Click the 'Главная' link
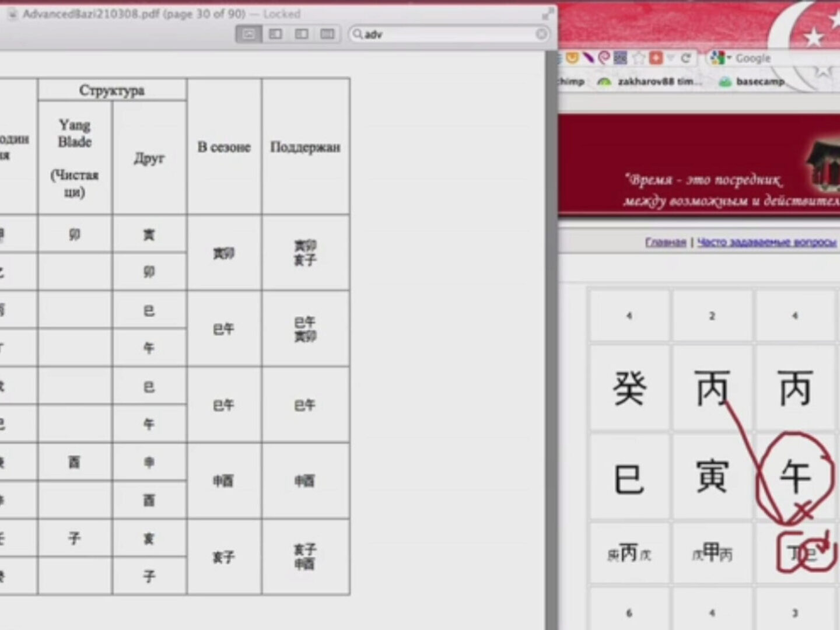 pyautogui.click(x=665, y=242)
